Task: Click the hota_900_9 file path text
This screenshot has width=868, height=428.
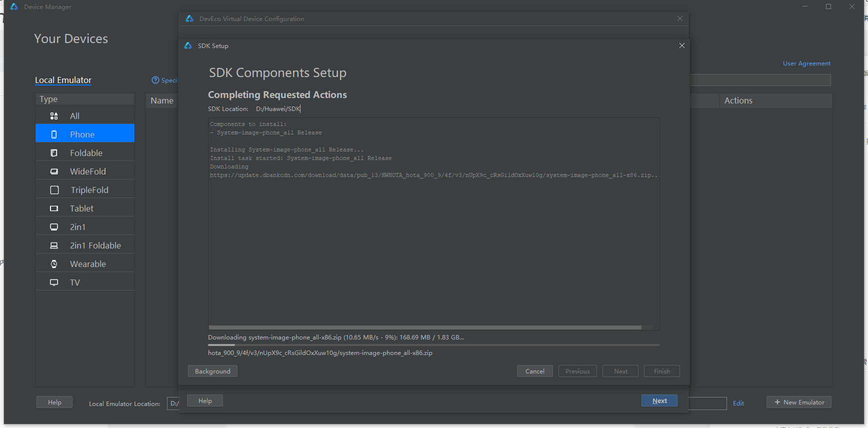Action: pos(320,353)
